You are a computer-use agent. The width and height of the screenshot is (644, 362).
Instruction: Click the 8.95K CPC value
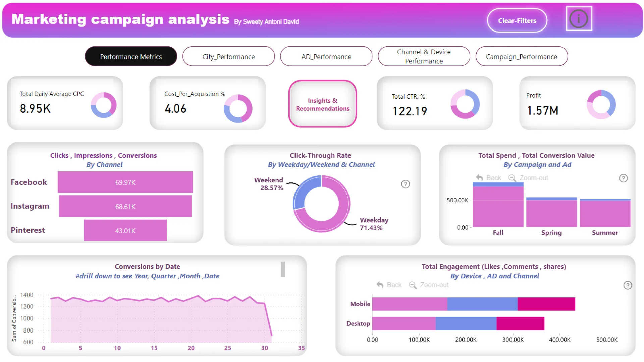[35, 109]
